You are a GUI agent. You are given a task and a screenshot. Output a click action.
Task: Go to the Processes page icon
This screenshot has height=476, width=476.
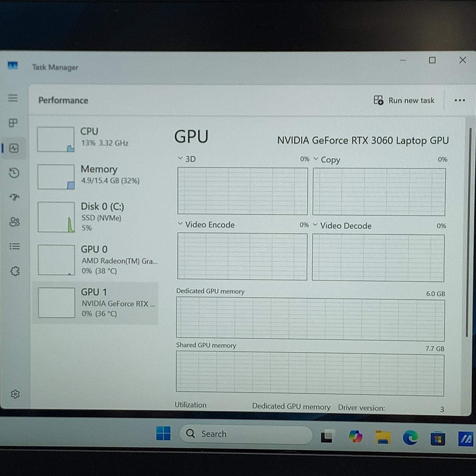click(x=13, y=123)
